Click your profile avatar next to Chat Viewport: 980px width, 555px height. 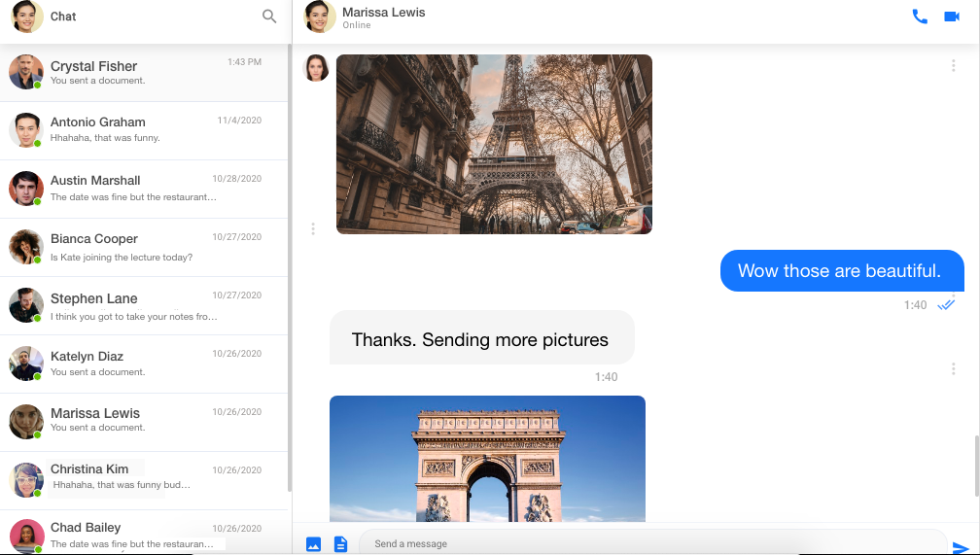26,17
